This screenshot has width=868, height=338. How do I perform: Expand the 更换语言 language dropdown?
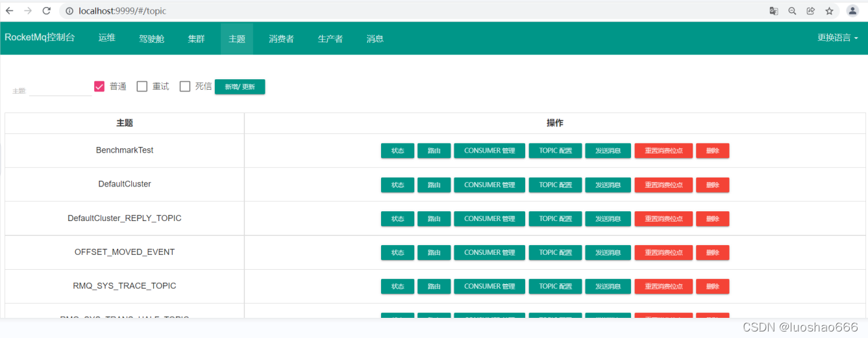coord(838,38)
